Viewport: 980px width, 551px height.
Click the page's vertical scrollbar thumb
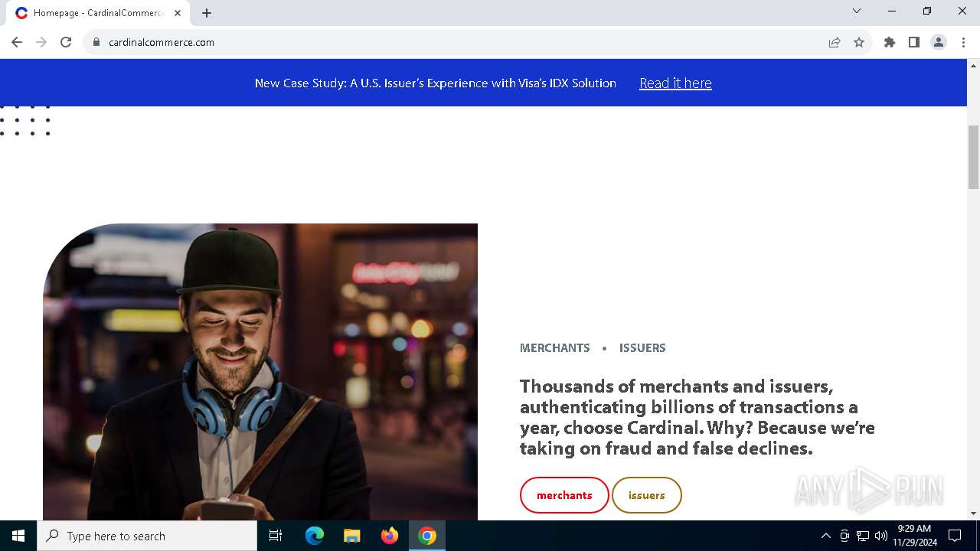coord(973,156)
